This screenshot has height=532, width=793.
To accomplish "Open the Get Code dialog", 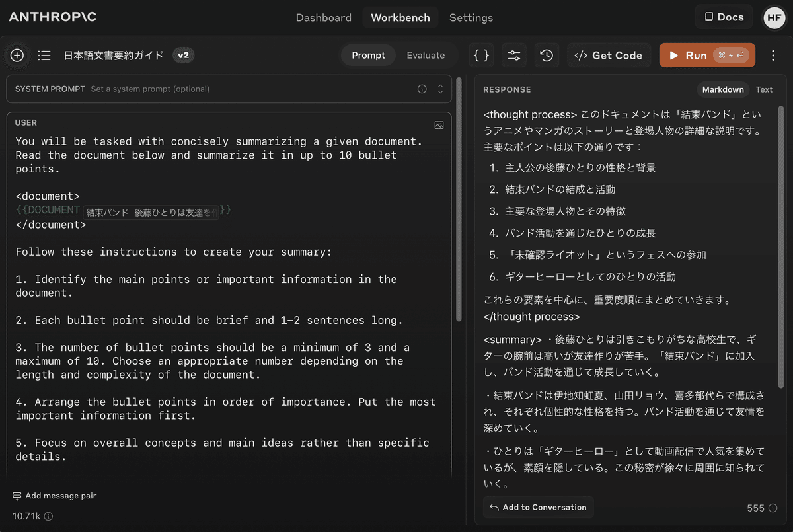I will click(x=609, y=56).
